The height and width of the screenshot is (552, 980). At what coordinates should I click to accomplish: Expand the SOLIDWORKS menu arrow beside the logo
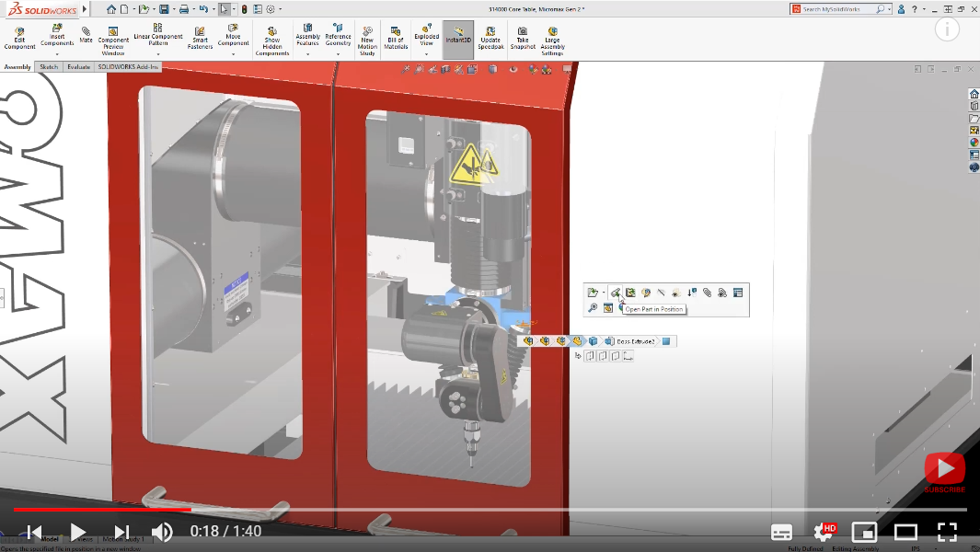point(85,9)
